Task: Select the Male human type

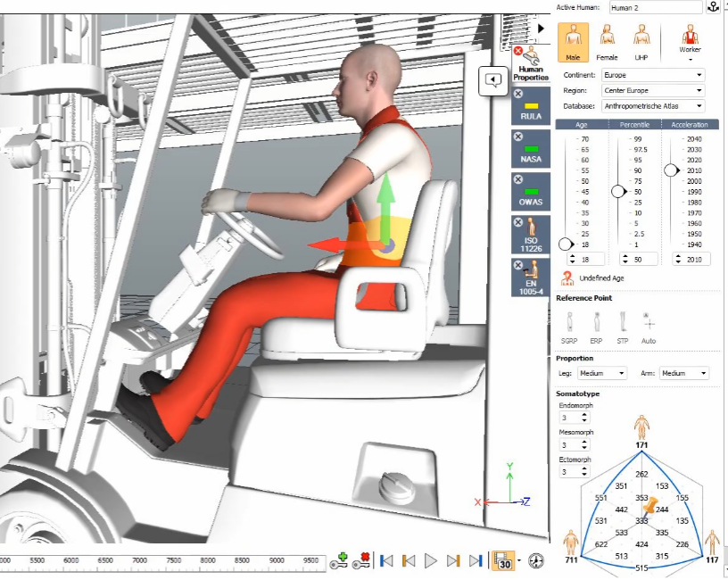Action: tap(573, 42)
